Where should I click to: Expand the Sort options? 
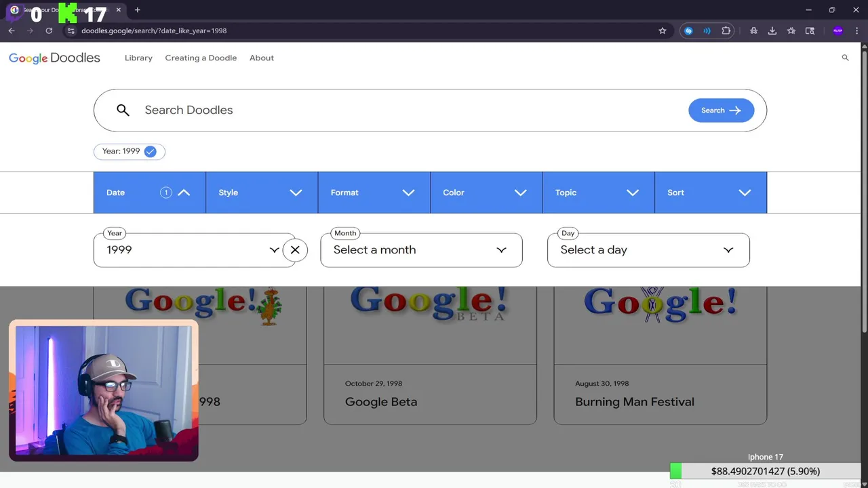[x=711, y=192]
